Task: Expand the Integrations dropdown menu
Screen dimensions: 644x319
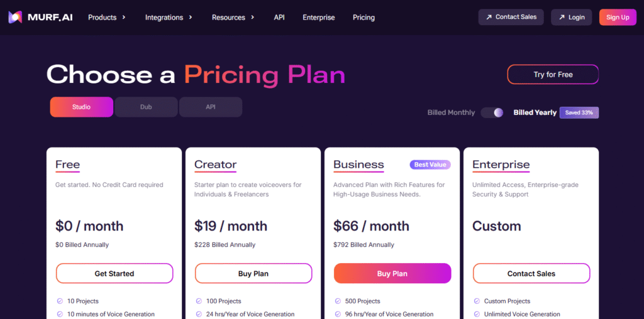Action: (169, 18)
